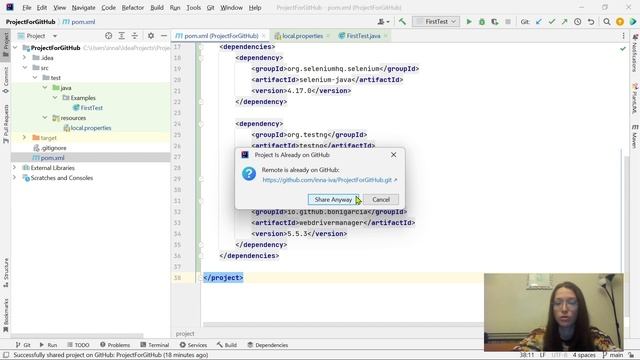This screenshot has height=360, width=640.
Task: Update project with Git blue arrow
Action: pyautogui.click(x=539, y=22)
